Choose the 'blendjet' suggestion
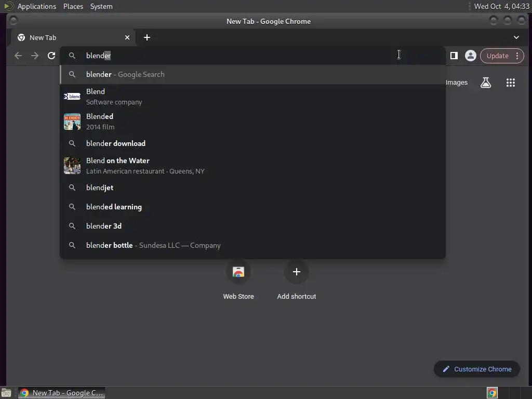Screen dimensions: 532x399 click(253, 188)
